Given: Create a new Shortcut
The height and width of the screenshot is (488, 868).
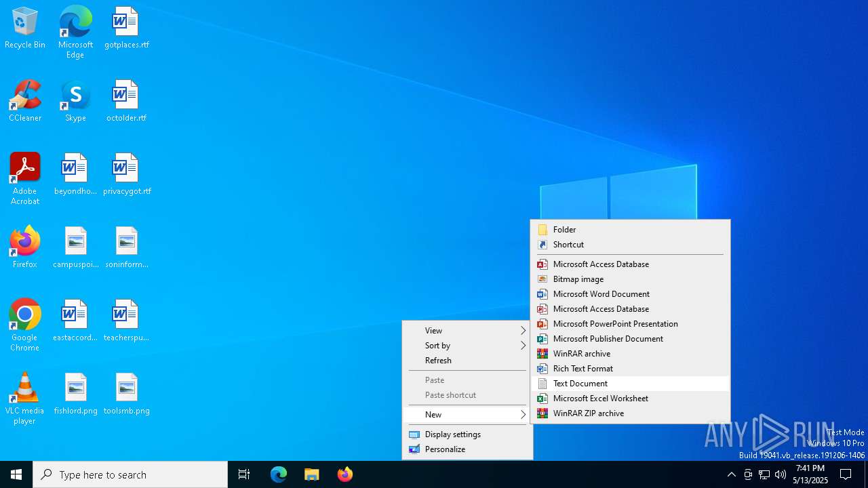Looking at the screenshot, I should pyautogui.click(x=630, y=245).
